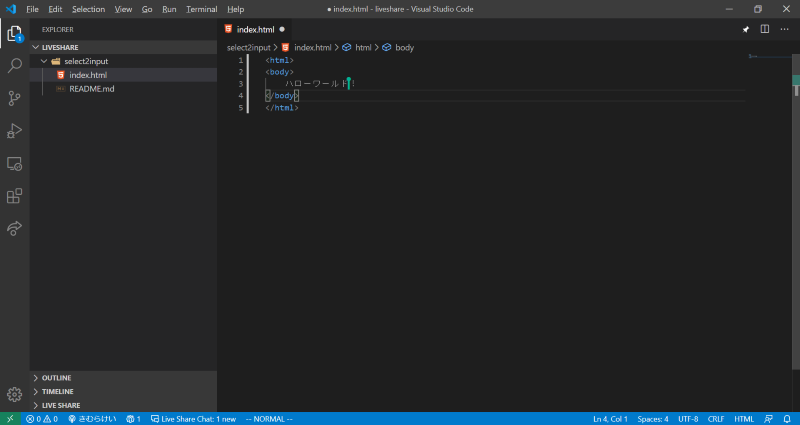Change language mode via HTML
800x425 pixels.
coord(744,419)
